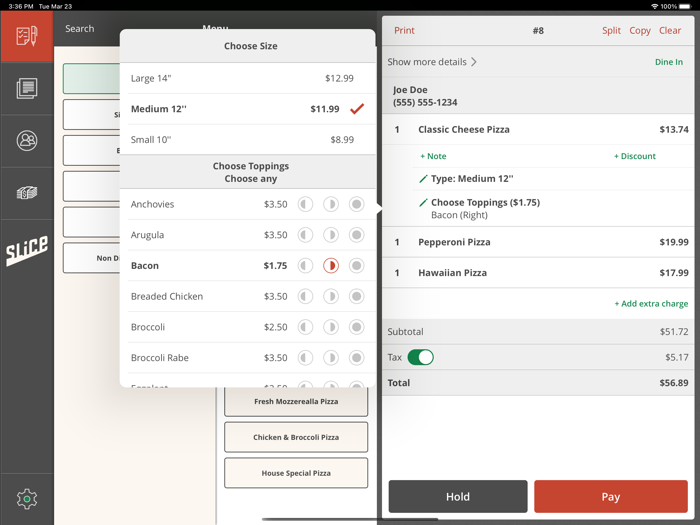
Task: Click Add extra charge link
Action: click(x=651, y=304)
